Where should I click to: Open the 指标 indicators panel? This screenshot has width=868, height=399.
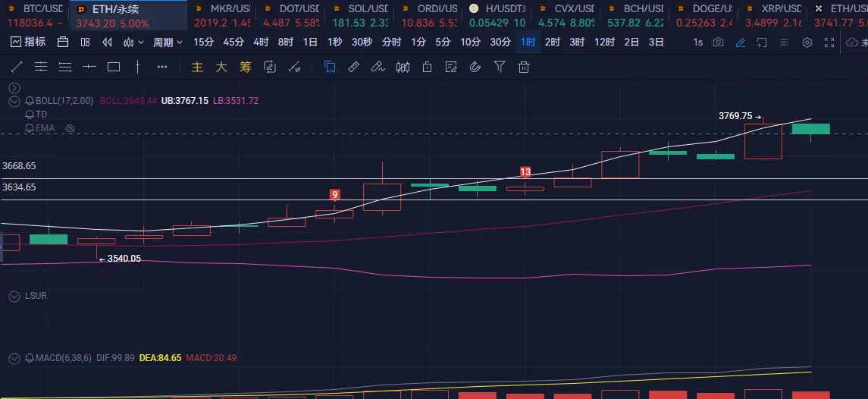tap(28, 42)
